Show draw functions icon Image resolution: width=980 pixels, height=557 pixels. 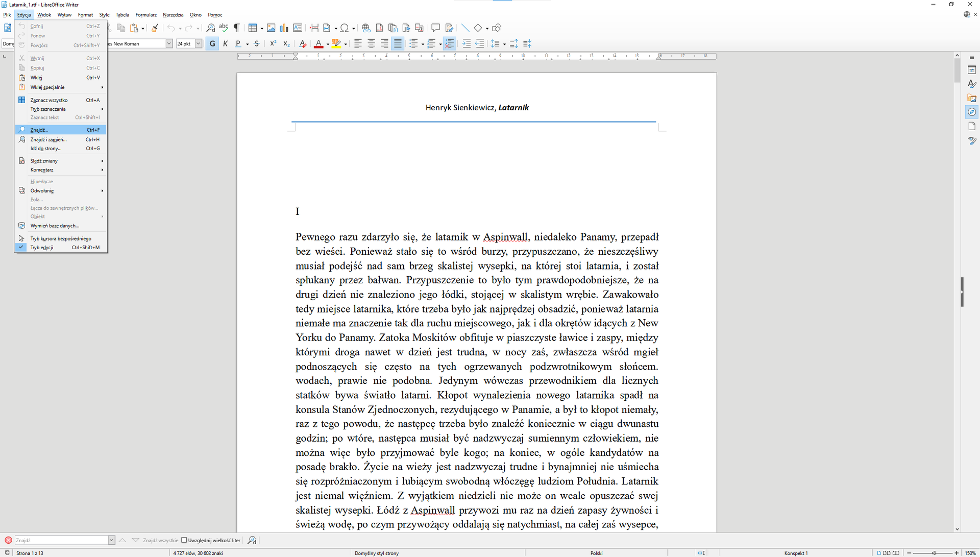[497, 28]
